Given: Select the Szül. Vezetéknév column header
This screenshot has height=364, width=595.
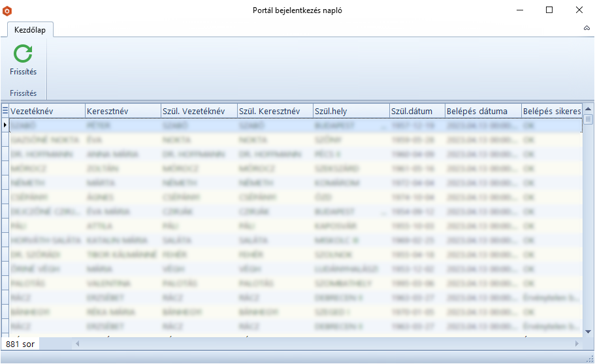Looking at the screenshot, I should pos(199,111).
